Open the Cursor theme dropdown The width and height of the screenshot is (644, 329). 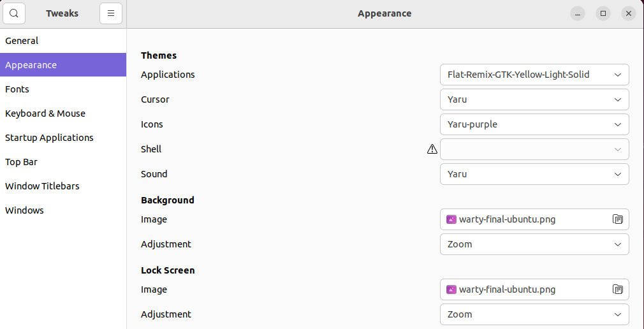[534, 99]
